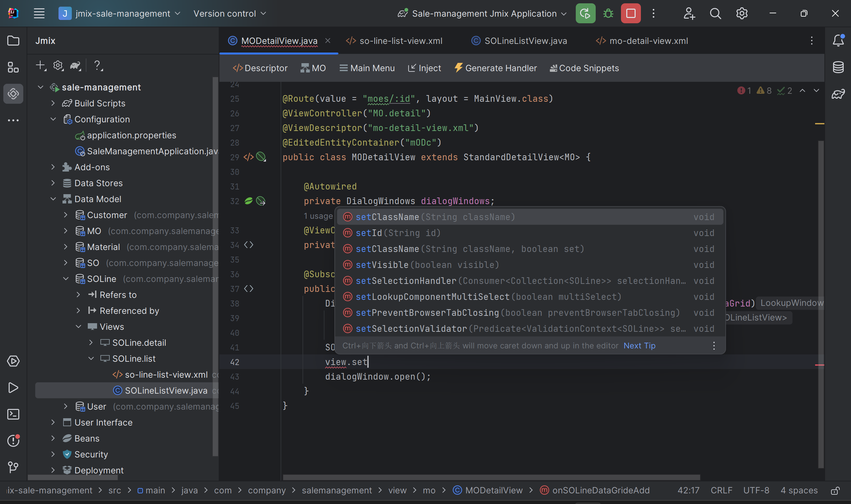Switch to SOLineListView.java editor tab

(x=519, y=41)
